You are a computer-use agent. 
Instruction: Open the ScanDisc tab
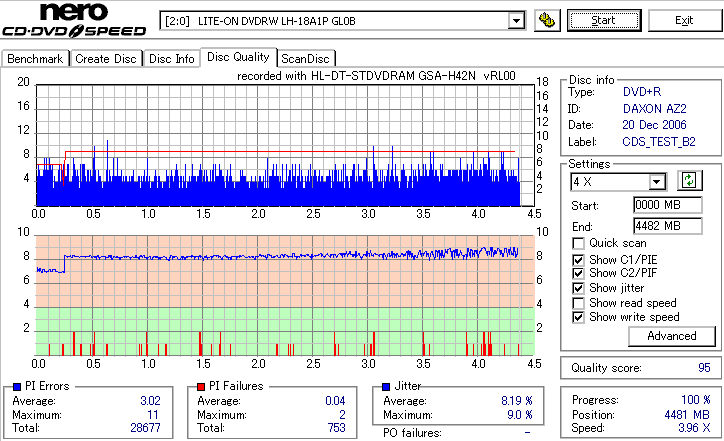pyautogui.click(x=305, y=59)
